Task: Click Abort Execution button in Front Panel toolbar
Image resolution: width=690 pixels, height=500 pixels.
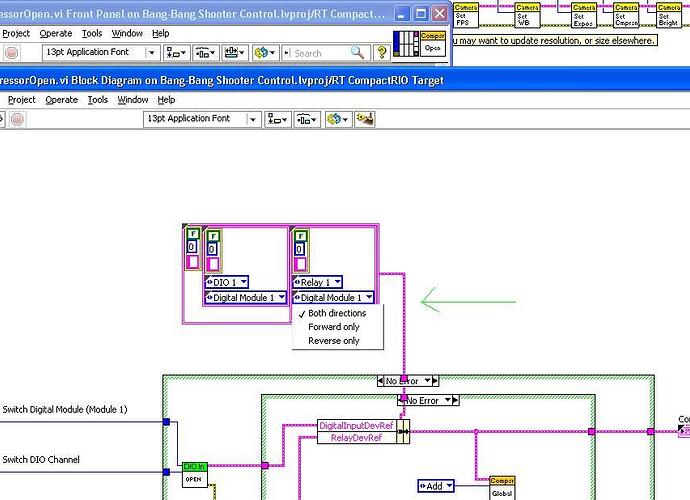Action: click(x=11, y=53)
